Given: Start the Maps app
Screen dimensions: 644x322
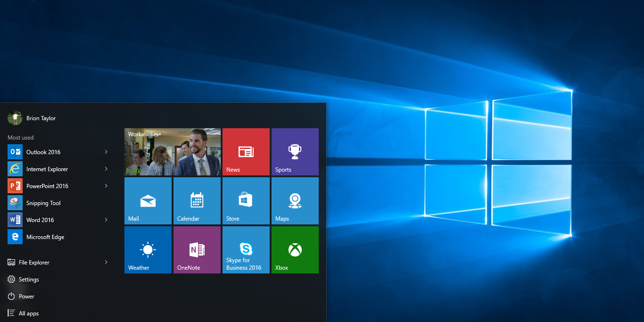Looking at the screenshot, I should coord(295,200).
